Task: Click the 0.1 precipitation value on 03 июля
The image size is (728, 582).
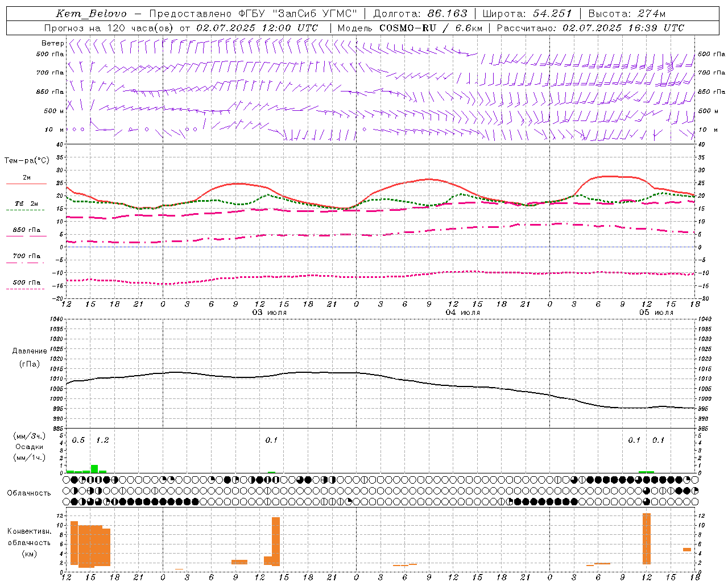Action: coord(271,440)
